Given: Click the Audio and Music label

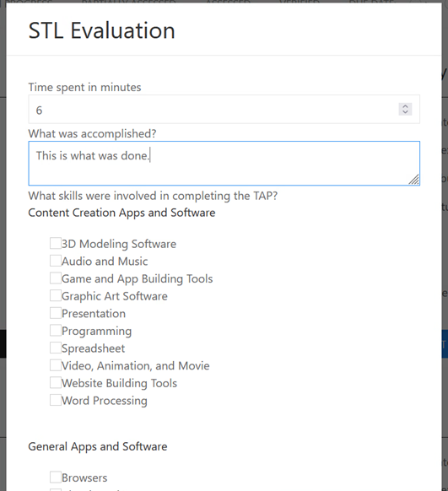Looking at the screenshot, I should click(105, 262).
